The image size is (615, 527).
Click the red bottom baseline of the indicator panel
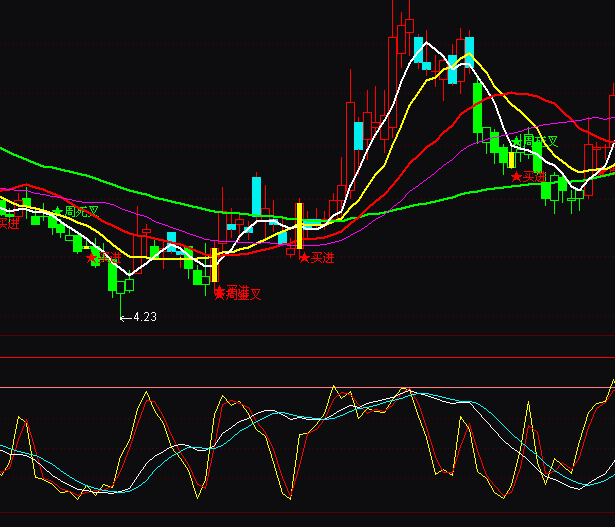(x=307, y=512)
